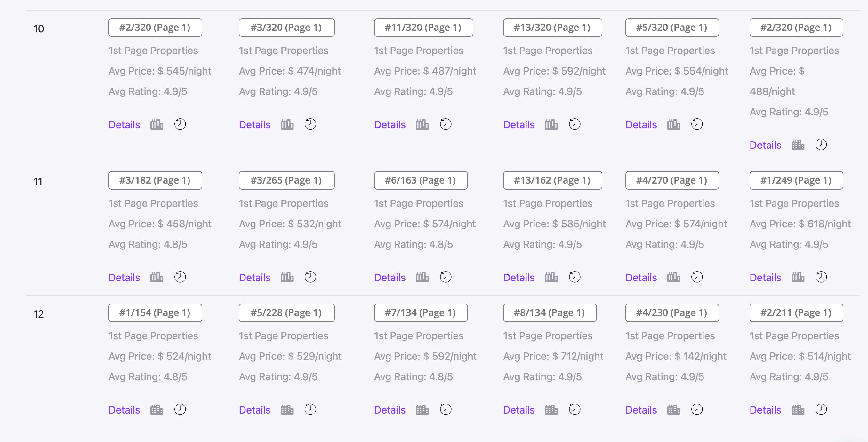
Task: Open clock history icon under $488/night entry
Action: pos(821,145)
